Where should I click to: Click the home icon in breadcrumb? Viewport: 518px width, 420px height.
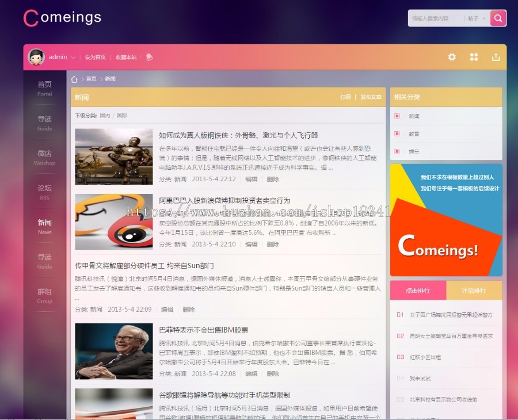pos(74,79)
